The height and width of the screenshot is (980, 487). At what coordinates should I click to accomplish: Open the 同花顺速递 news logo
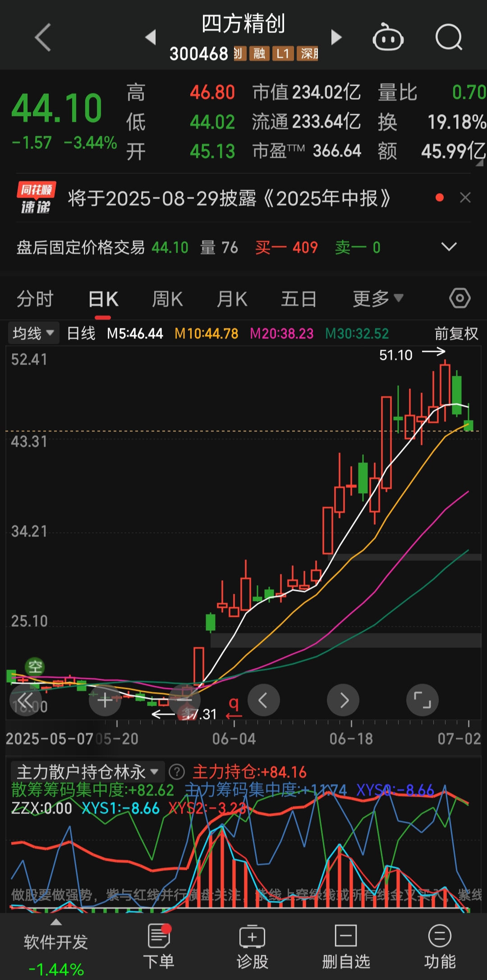36,198
